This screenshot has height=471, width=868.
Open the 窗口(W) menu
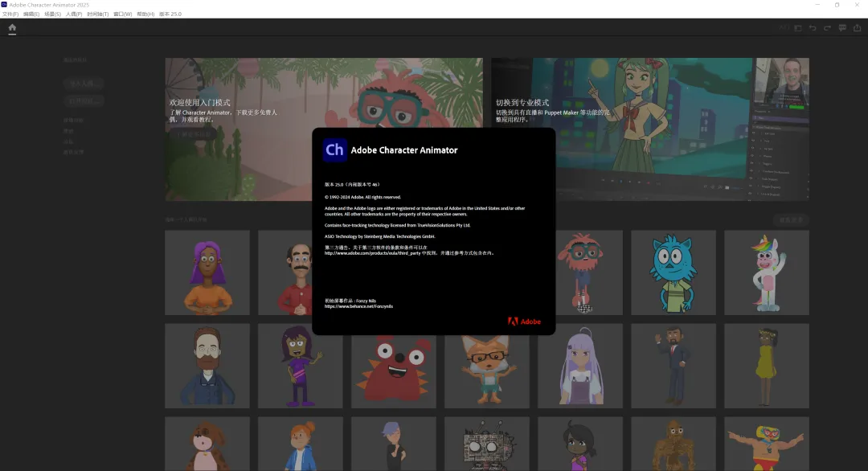click(x=122, y=14)
